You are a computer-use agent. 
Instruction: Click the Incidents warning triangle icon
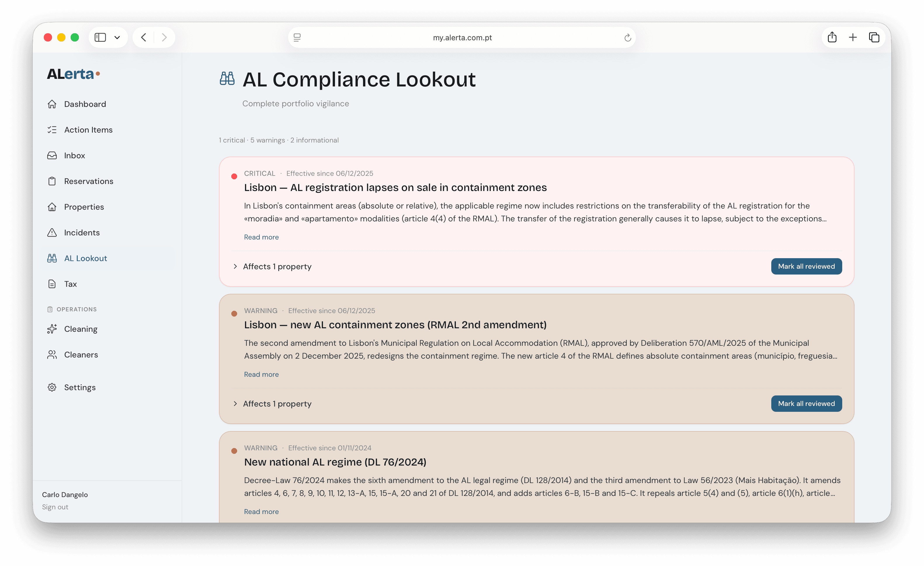(52, 232)
